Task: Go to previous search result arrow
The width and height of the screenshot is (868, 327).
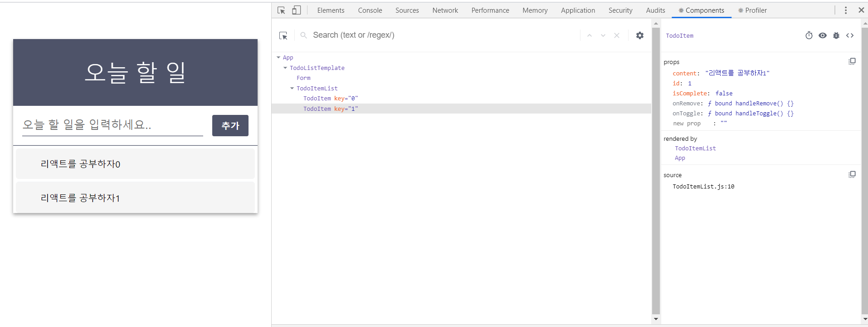Action: [x=590, y=35]
